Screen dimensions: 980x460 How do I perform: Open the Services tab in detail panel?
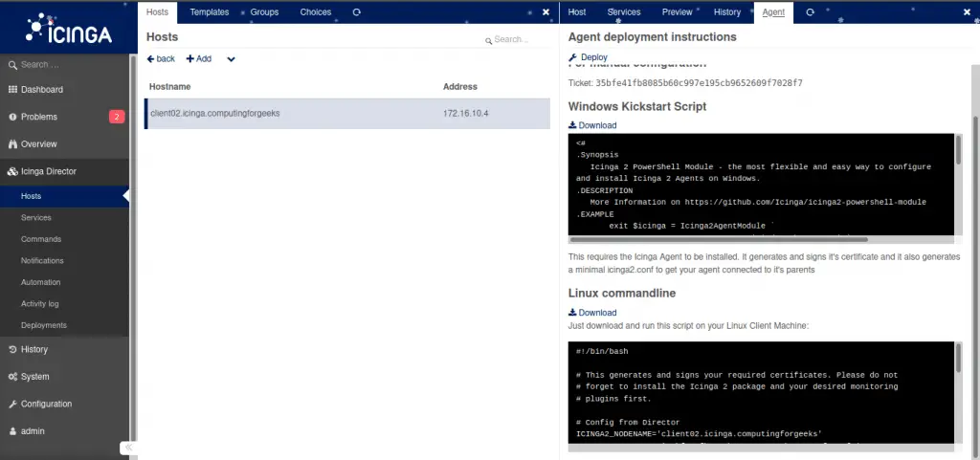coord(624,12)
